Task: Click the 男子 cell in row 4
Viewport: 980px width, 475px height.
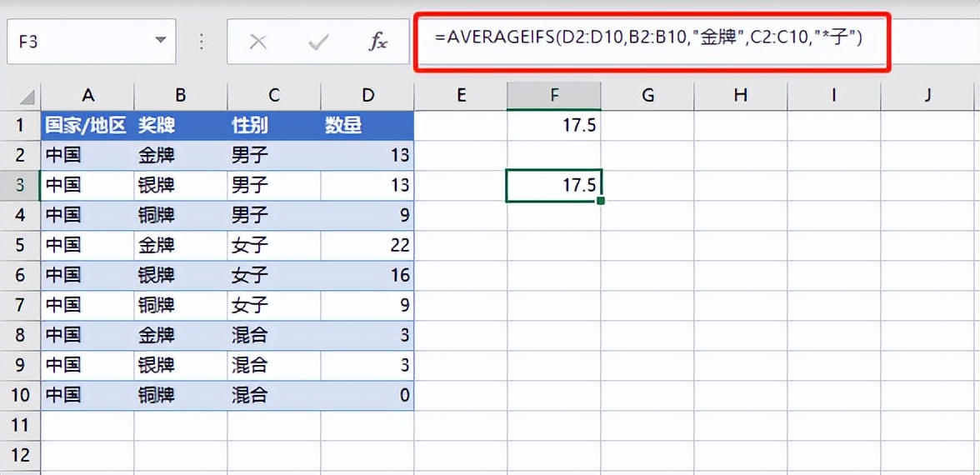Action: (x=273, y=216)
